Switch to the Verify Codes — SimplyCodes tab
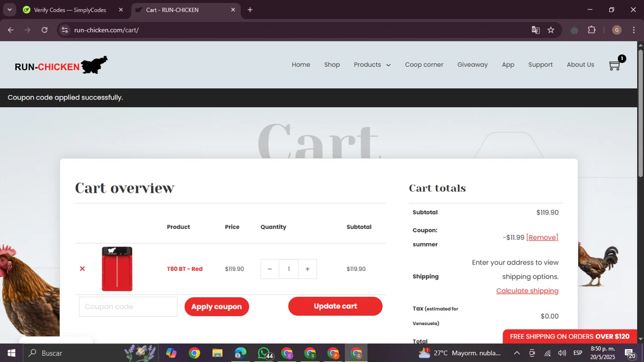Screen dimensions: 644x362 click(70, 10)
